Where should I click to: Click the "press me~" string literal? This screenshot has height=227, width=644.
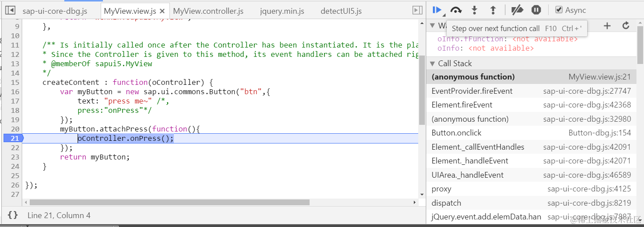tap(128, 101)
